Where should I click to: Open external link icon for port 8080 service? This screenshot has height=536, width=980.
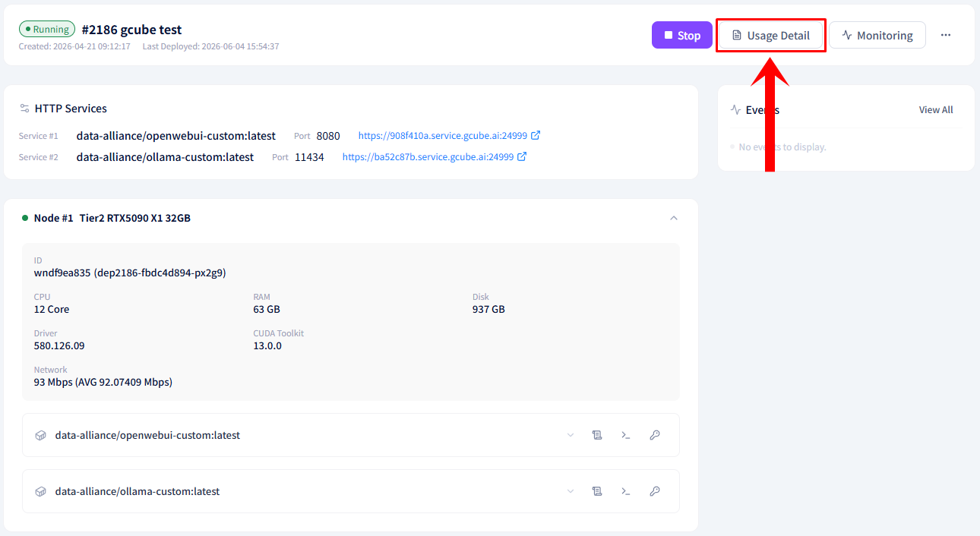pyautogui.click(x=536, y=135)
